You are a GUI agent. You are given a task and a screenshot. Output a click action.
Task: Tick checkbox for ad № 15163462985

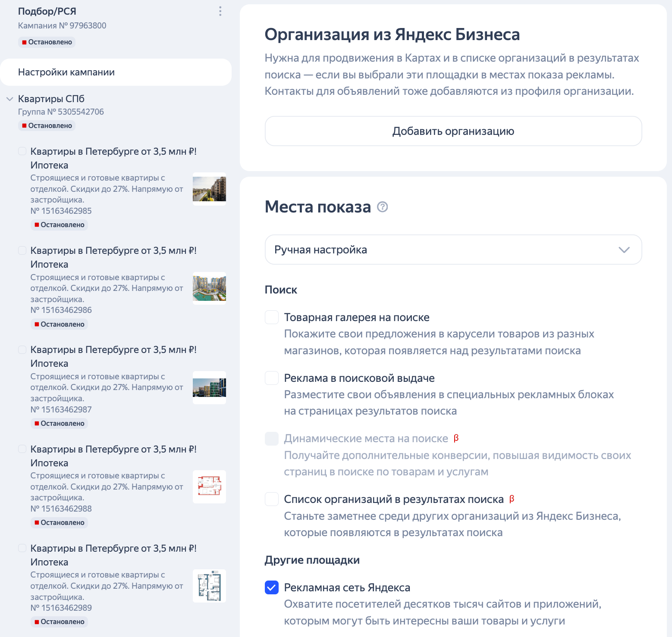22,151
